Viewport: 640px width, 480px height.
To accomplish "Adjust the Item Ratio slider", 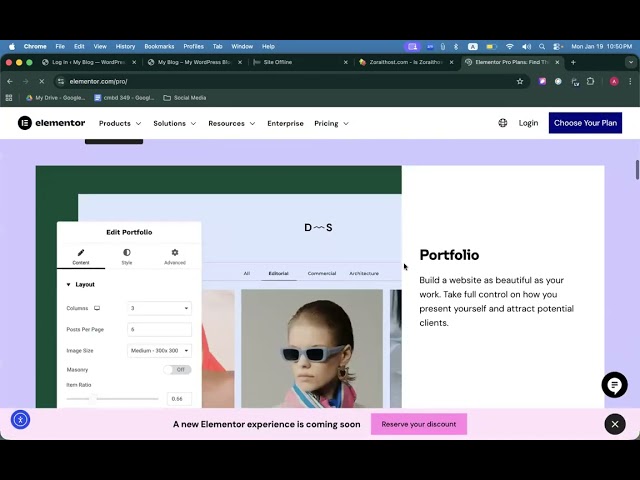I will [112, 399].
